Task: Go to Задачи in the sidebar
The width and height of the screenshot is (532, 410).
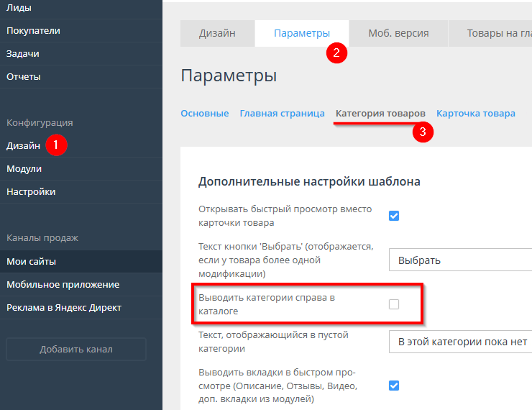Action: click(x=23, y=54)
